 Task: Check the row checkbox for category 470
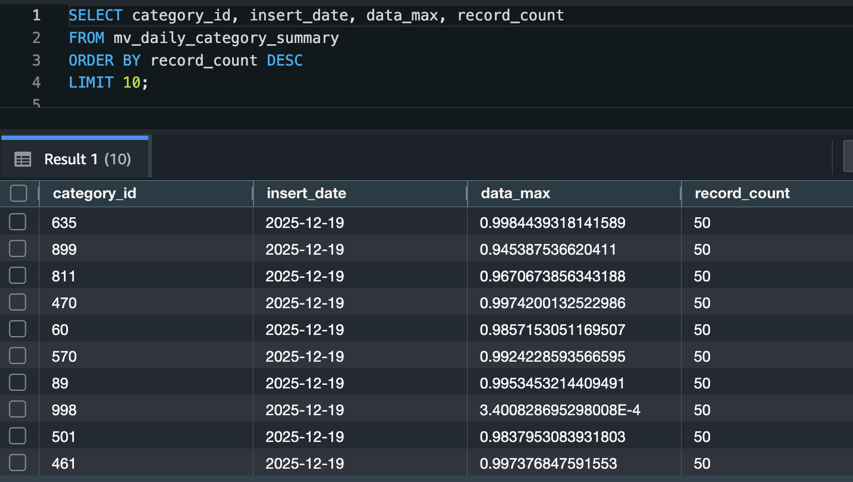[x=17, y=302]
